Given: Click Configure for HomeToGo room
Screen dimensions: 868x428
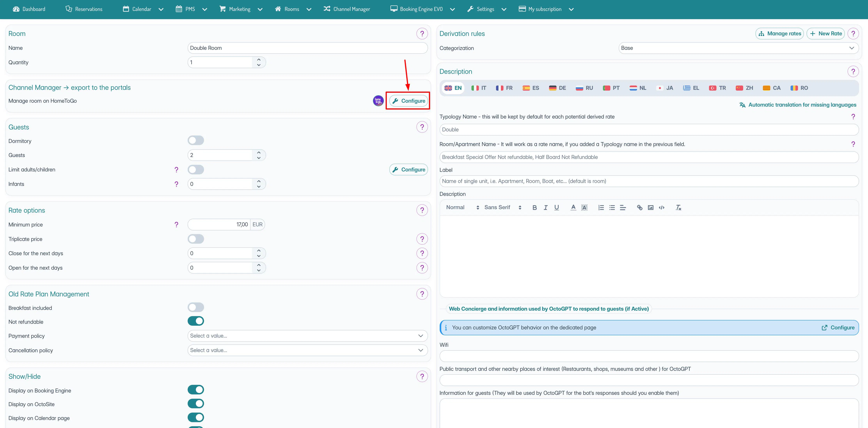Looking at the screenshot, I should 408,101.
